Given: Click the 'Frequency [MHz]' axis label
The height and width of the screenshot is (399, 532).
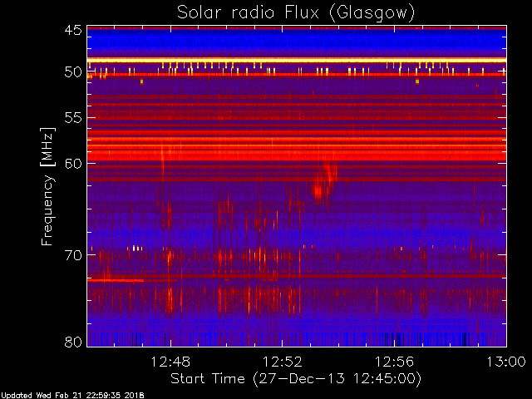Looking at the screenshot, I should pos(47,186).
